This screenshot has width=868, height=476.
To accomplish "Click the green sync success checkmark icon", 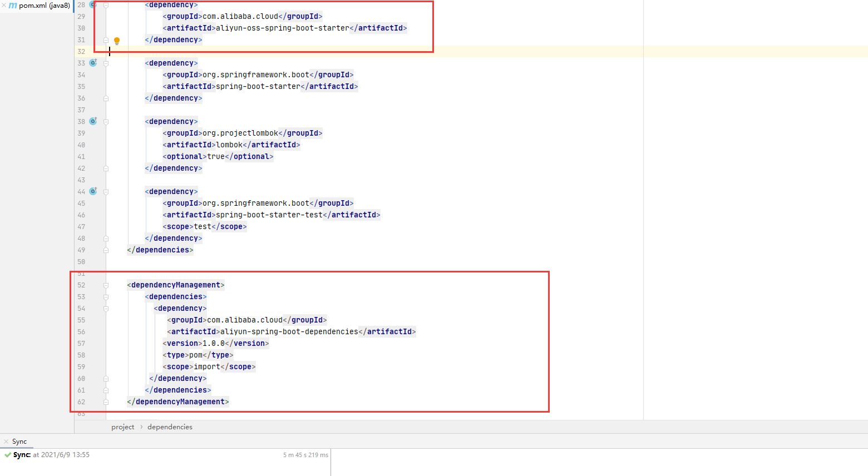I will pyautogui.click(x=7, y=454).
